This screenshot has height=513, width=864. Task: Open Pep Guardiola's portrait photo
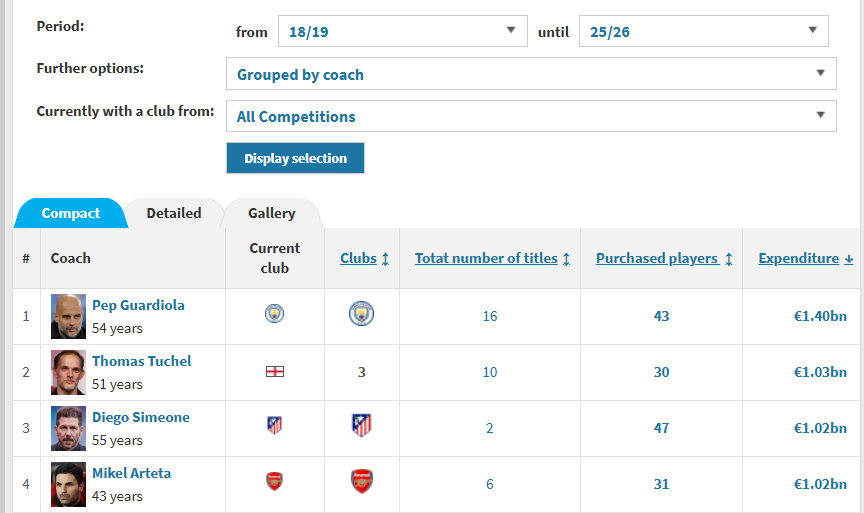69,316
